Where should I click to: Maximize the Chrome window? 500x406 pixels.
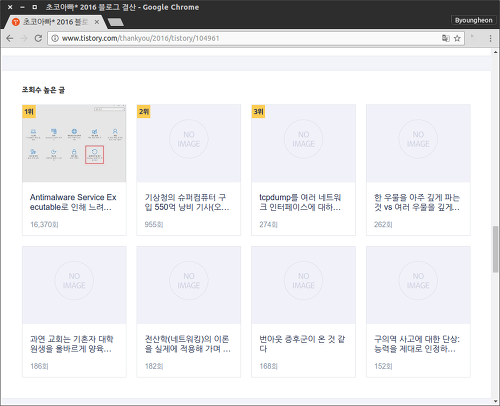click(x=35, y=7)
